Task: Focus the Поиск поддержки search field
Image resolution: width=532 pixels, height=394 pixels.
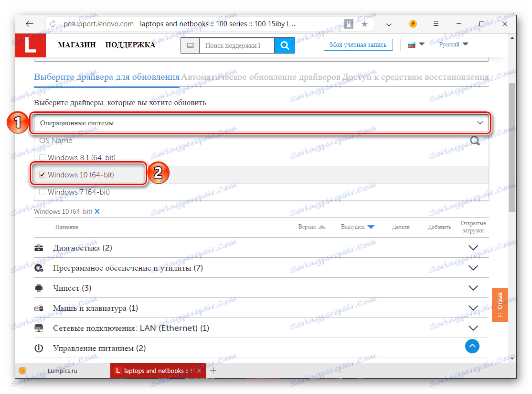Action: [x=237, y=45]
